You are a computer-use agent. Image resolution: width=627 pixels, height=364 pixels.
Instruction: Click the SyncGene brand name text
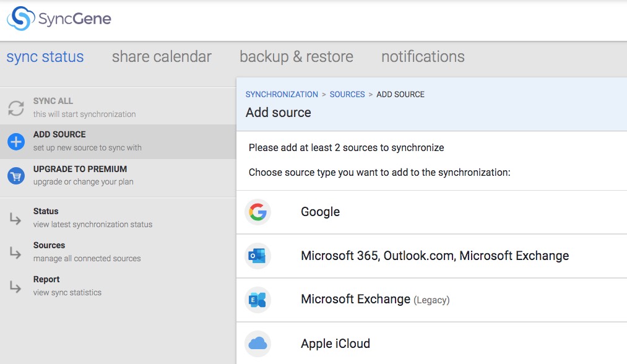pyautogui.click(x=75, y=19)
